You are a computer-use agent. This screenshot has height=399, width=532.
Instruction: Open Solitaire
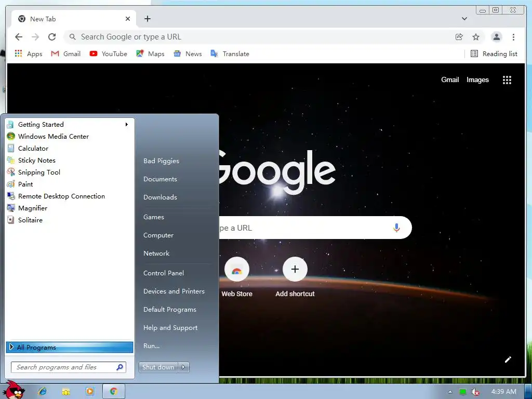69,220
